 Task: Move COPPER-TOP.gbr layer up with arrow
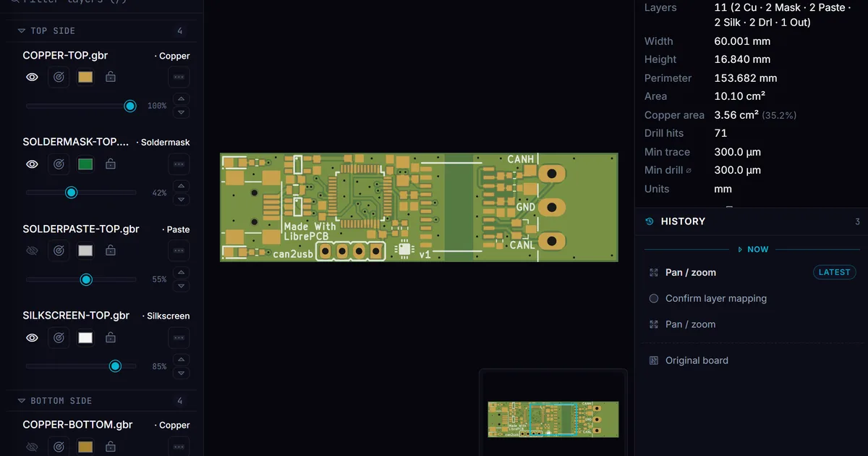[182, 99]
